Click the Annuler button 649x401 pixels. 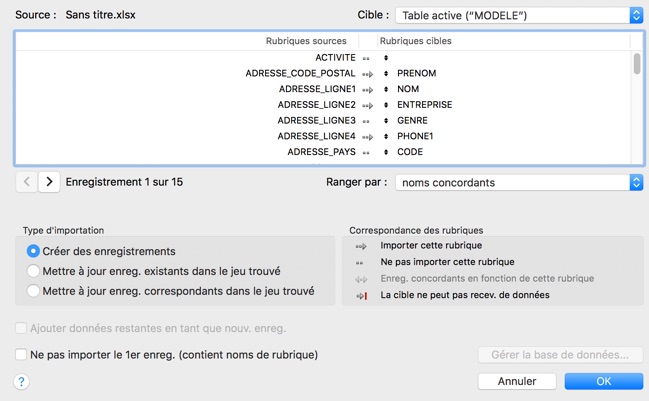coord(517,381)
